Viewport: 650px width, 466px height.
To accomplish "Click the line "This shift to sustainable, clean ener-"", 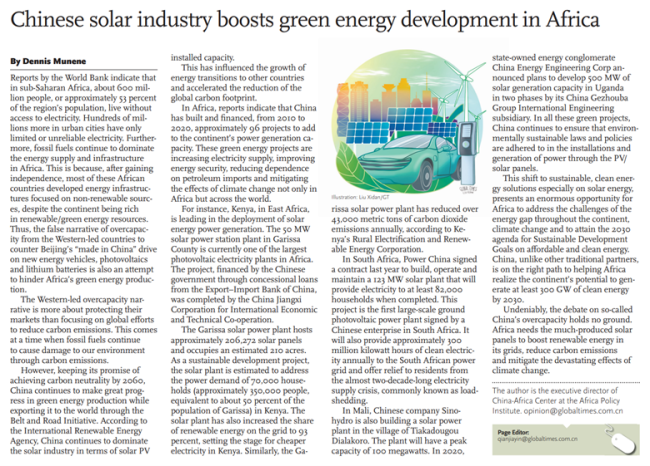I will click(569, 178).
